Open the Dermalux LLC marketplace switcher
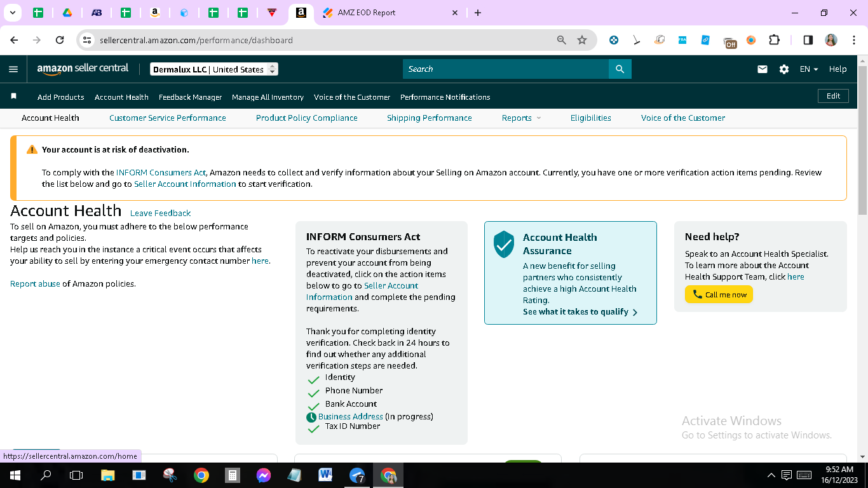Screen dimensions: 868x488 [x=214, y=69]
